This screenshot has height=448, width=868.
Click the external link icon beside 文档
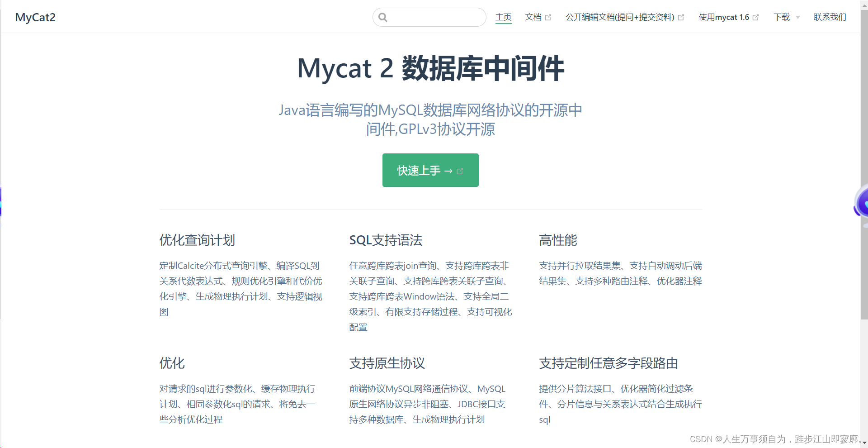549,17
